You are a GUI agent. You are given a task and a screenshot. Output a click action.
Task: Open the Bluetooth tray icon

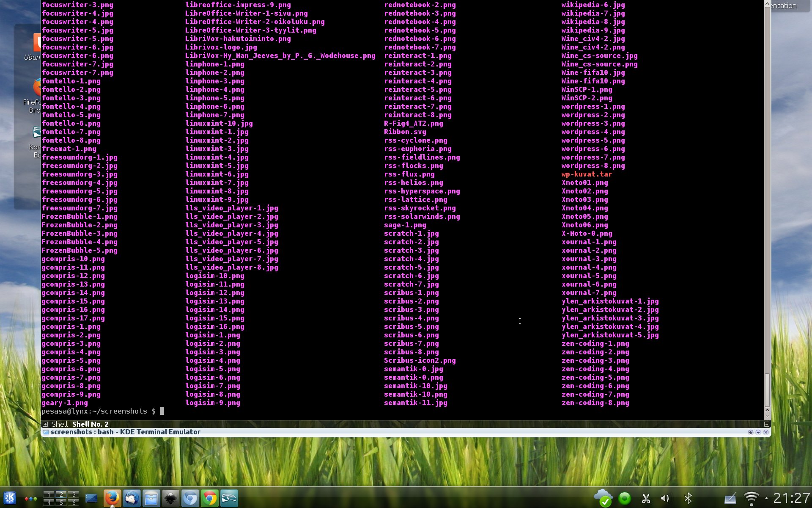(688, 498)
